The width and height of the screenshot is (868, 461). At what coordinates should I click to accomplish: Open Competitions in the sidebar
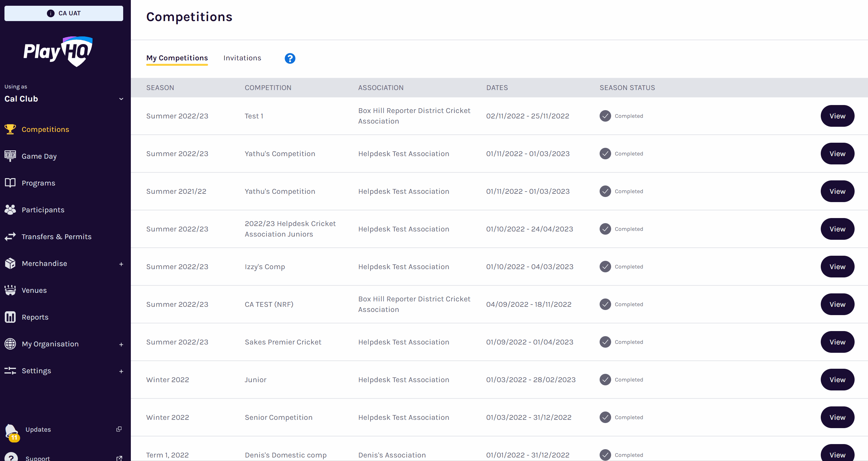point(45,129)
